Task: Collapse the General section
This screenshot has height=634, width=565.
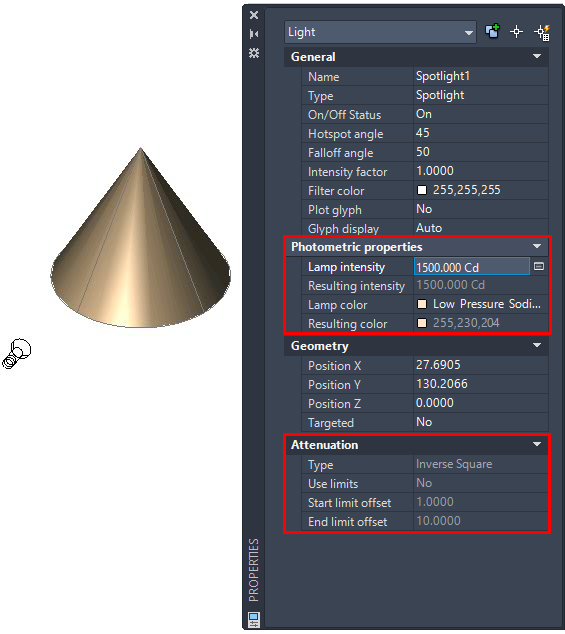Action: (537, 57)
